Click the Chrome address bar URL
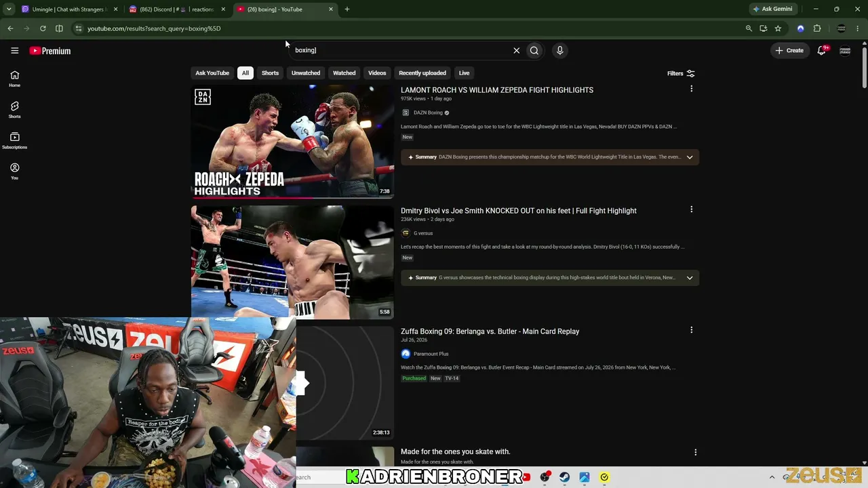Viewport: 868px width, 488px height. [154, 28]
